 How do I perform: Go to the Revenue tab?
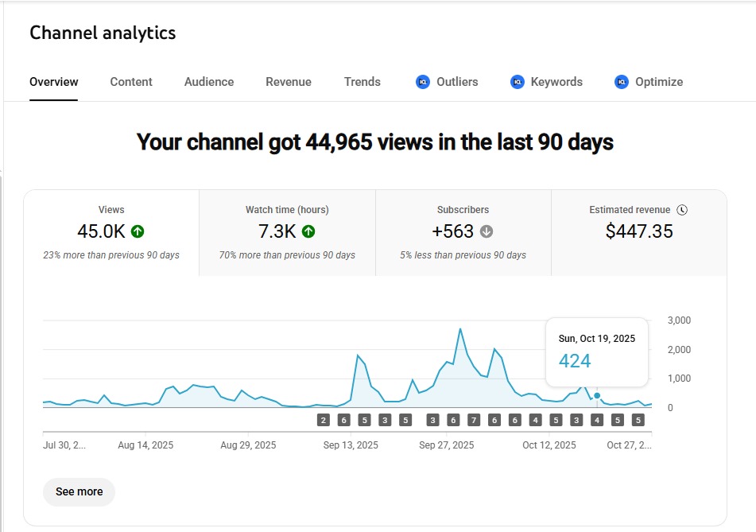coord(289,82)
